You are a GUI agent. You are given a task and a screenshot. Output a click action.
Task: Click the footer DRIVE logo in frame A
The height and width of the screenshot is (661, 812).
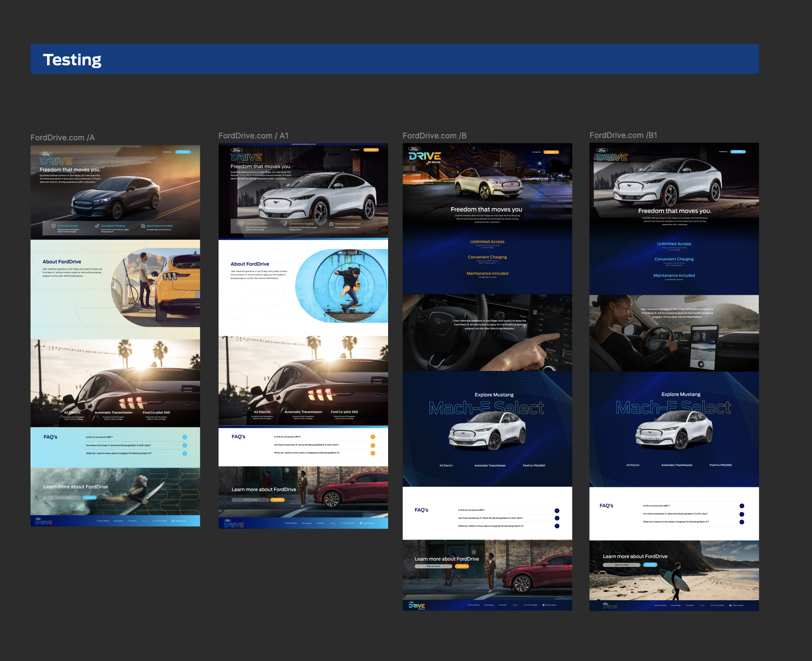[43, 521]
